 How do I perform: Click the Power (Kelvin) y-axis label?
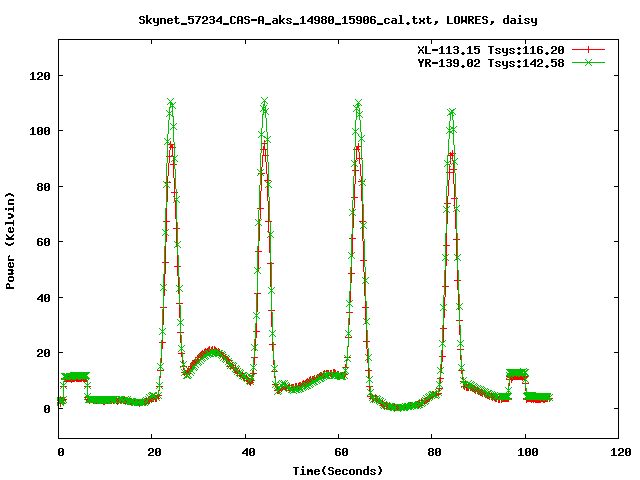[x=10, y=241]
